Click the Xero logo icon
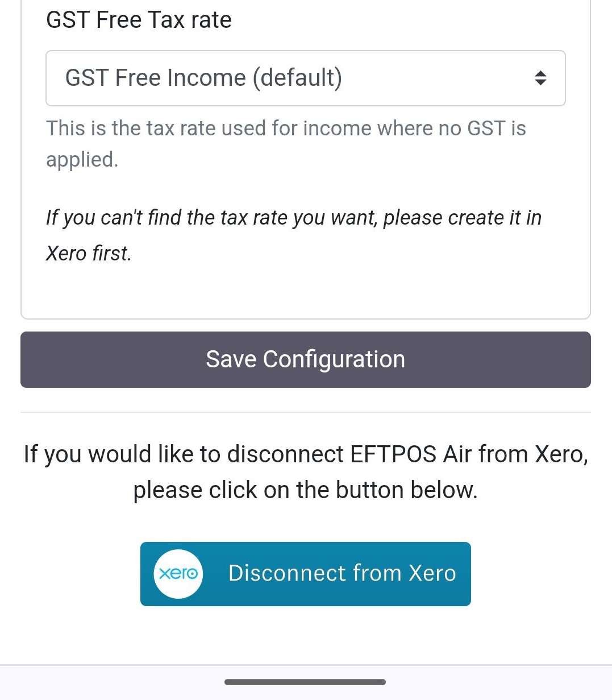This screenshot has width=612, height=700. [178, 574]
